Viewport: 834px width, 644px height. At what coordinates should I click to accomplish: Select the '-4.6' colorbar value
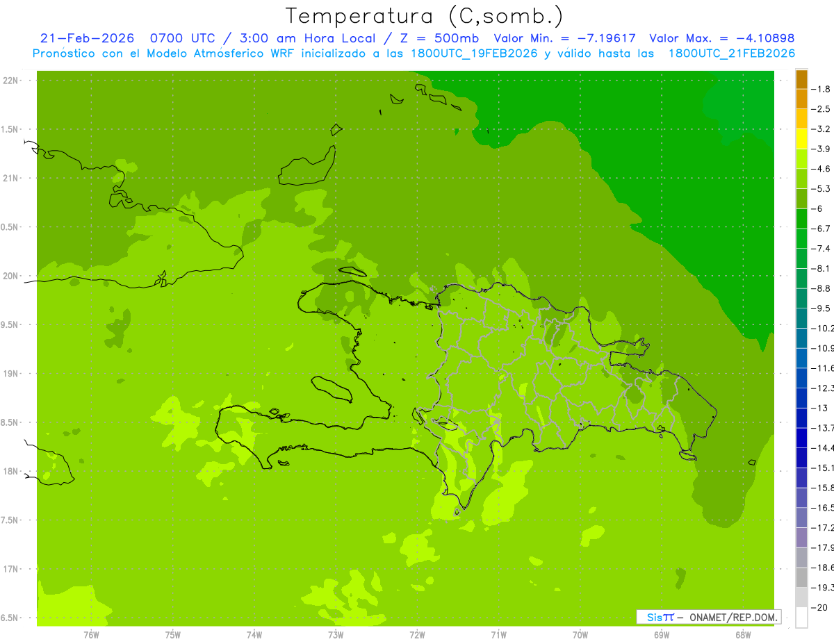(821, 169)
